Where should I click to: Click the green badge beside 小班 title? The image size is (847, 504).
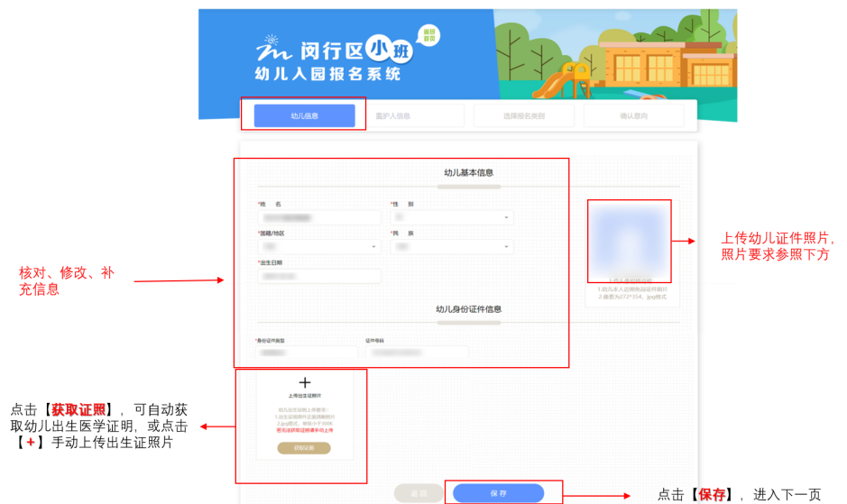tap(430, 36)
